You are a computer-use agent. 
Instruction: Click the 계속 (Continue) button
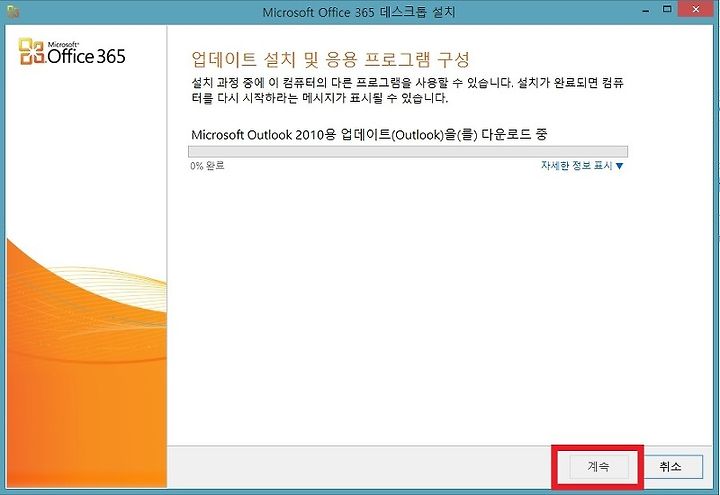click(598, 467)
